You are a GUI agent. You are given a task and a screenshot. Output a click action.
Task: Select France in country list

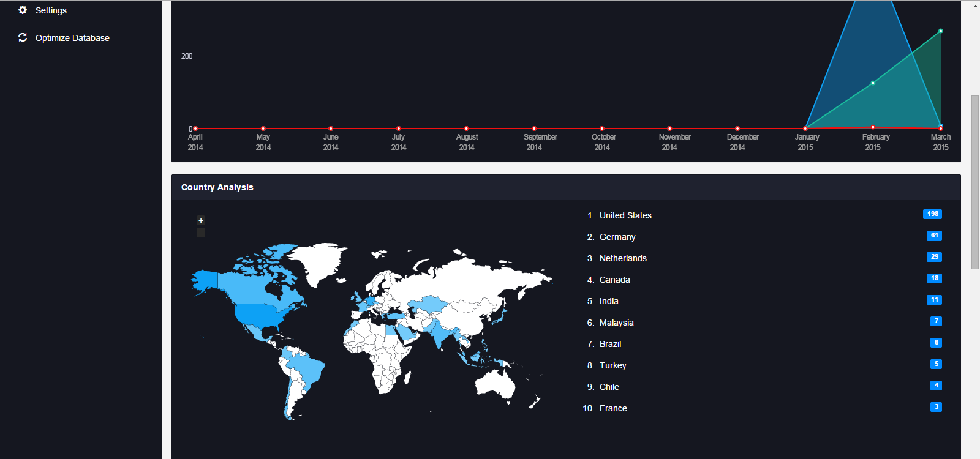[x=613, y=408]
